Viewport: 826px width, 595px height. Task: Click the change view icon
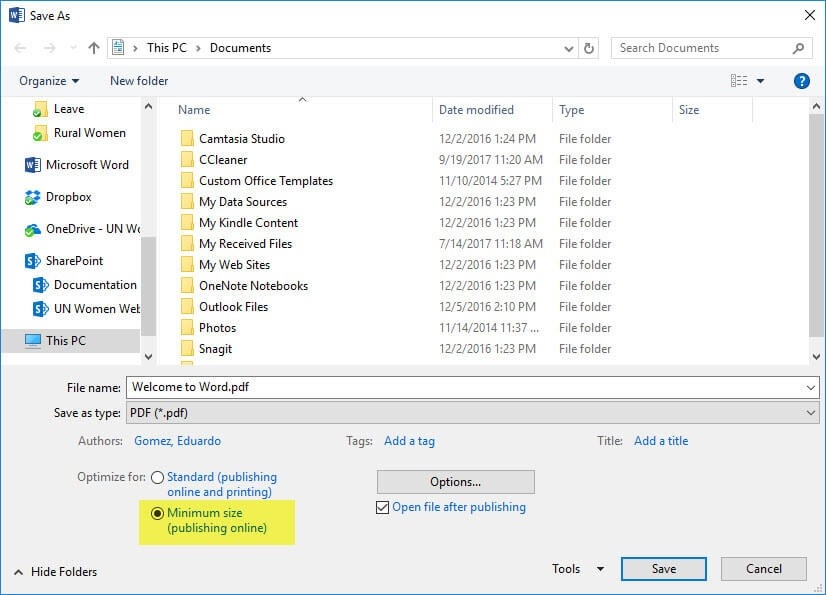(x=739, y=81)
